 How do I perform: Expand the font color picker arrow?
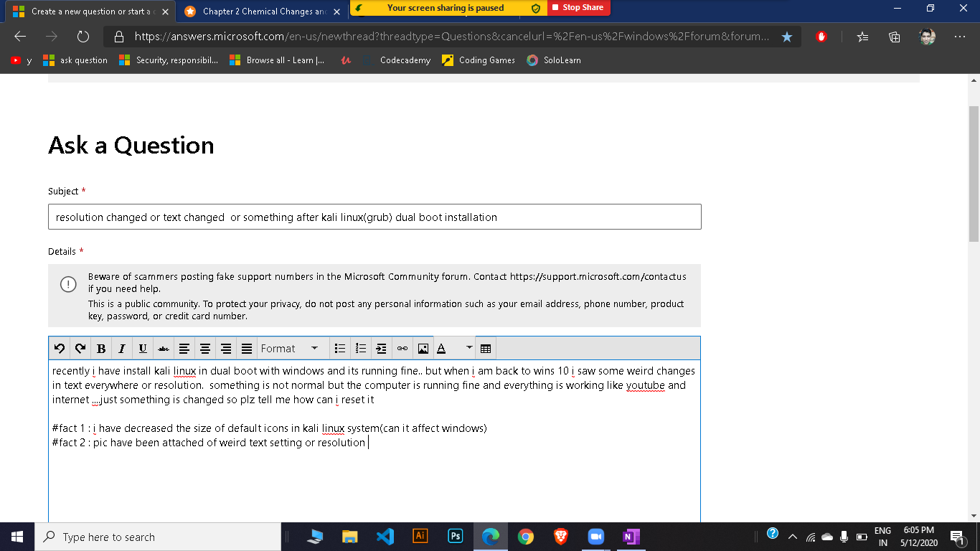point(469,349)
